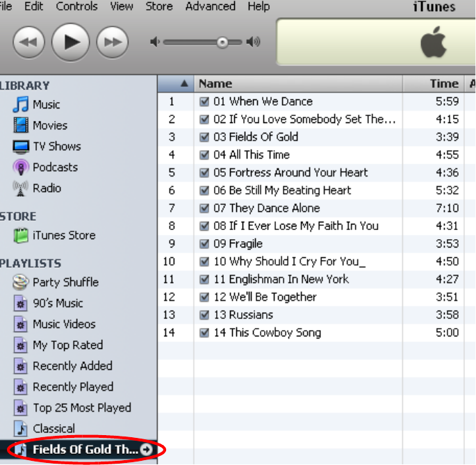Uncheck the 02 If You Love Somebody checkbox
This screenshot has height=465, width=476.
pyautogui.click(x=204, y=120)
